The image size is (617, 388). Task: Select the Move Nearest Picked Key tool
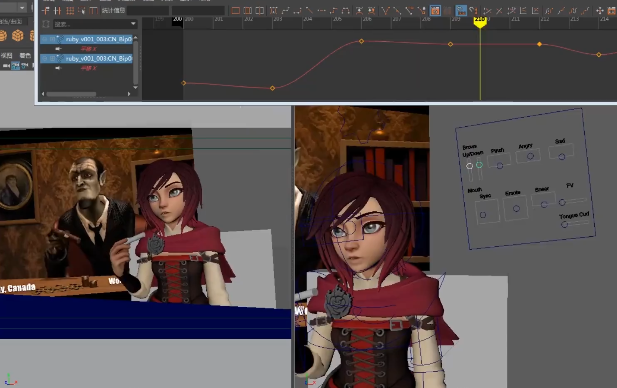46,11
